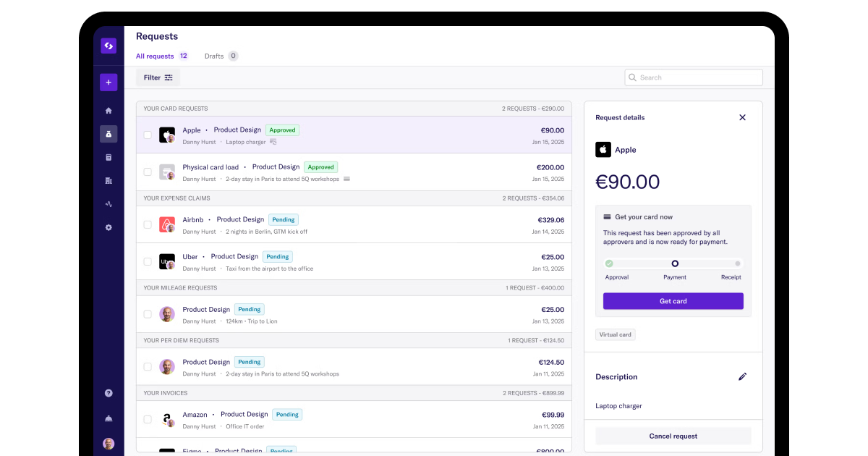Close the Request details panel
The width and height of the screenshot is (868, 456).
click(x=742, y=117)
